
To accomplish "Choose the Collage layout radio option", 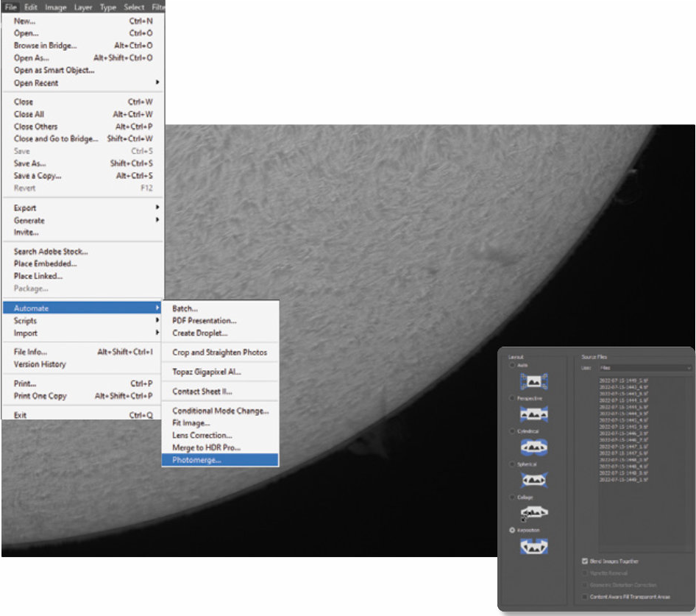I will [513, 498].
